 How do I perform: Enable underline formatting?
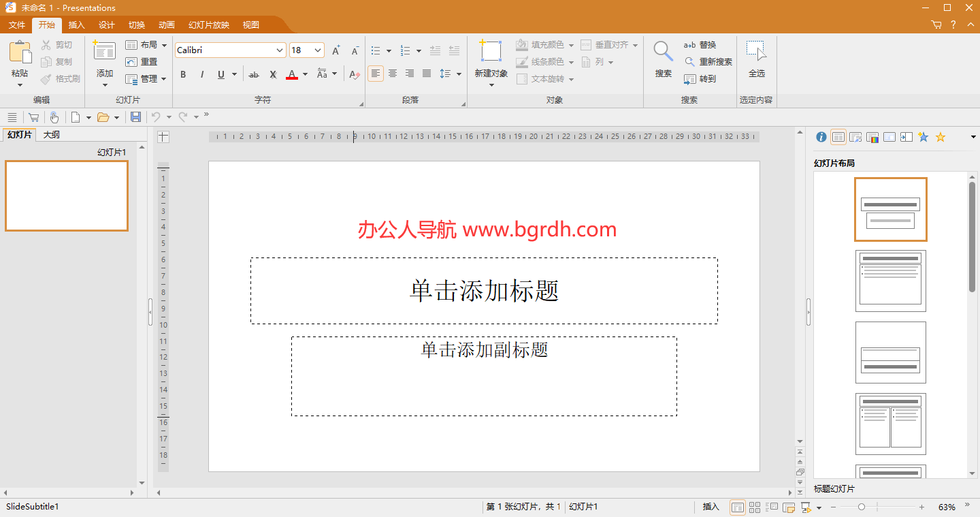coord(221,74)
